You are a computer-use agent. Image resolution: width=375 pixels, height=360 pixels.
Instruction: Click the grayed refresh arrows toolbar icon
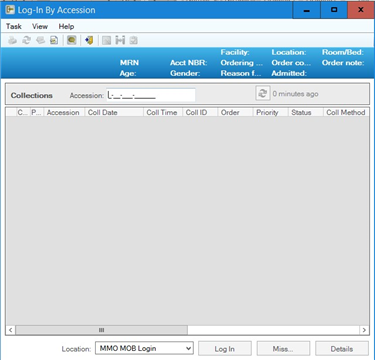pos(26,40)
